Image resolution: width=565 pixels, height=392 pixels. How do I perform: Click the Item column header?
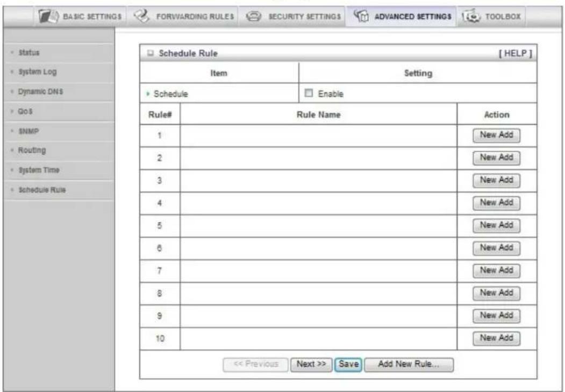click(x=219, y=73)
